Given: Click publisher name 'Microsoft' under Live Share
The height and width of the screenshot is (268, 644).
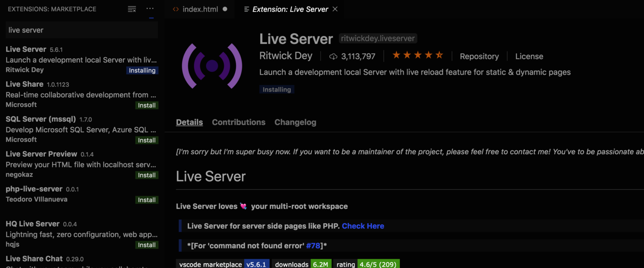Looking at the screenshot, I should coord(21,105).
